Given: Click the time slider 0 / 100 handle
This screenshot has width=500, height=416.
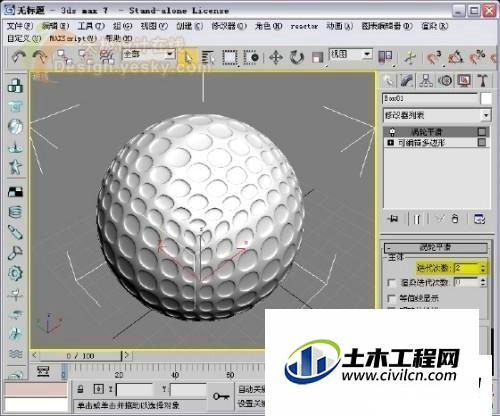Looking at the screenshot, I should tap(81, 356).
